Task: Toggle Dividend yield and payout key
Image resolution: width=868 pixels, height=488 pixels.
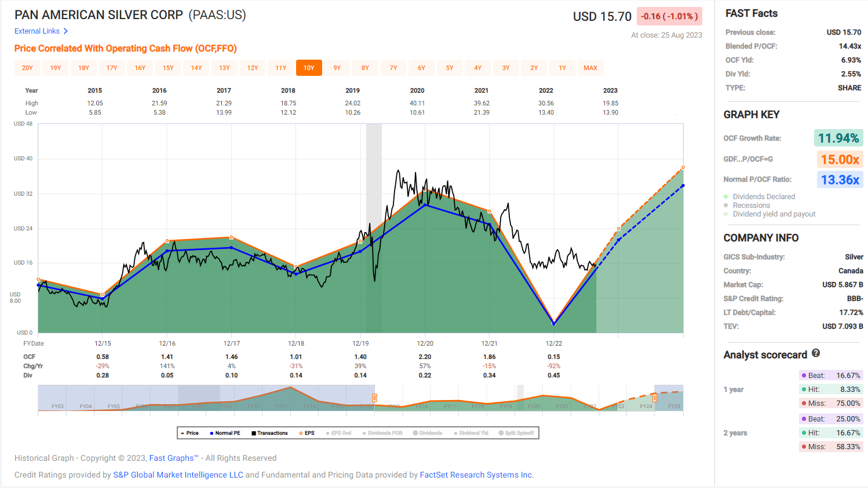Action: pos(769,214)
